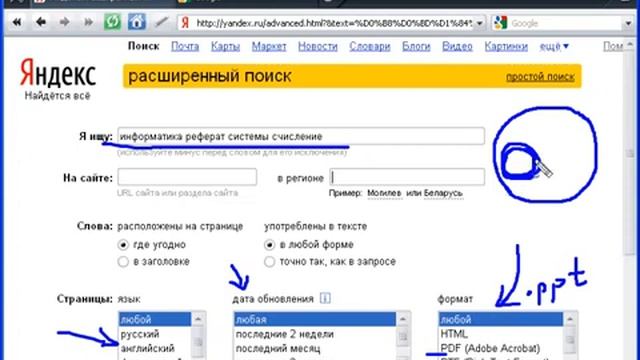Open the address bar URL dropdown
Viewport: 640px width, 360px height.
point(480,23)
